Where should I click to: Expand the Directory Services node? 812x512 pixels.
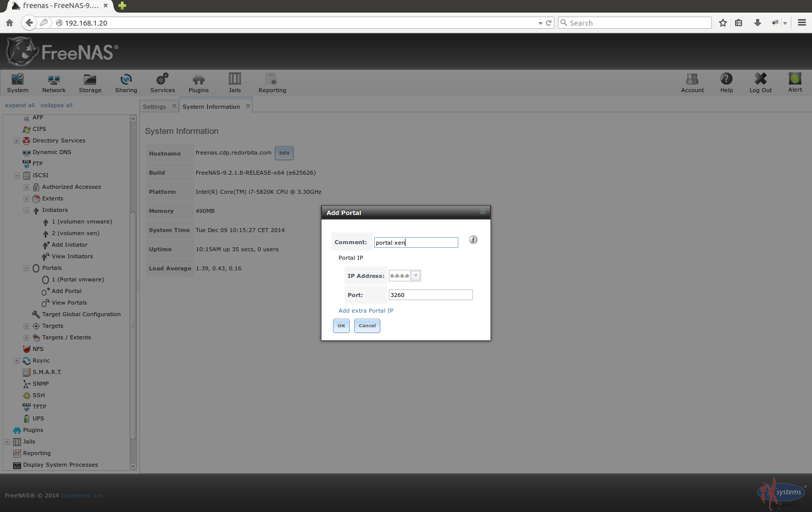17,141
